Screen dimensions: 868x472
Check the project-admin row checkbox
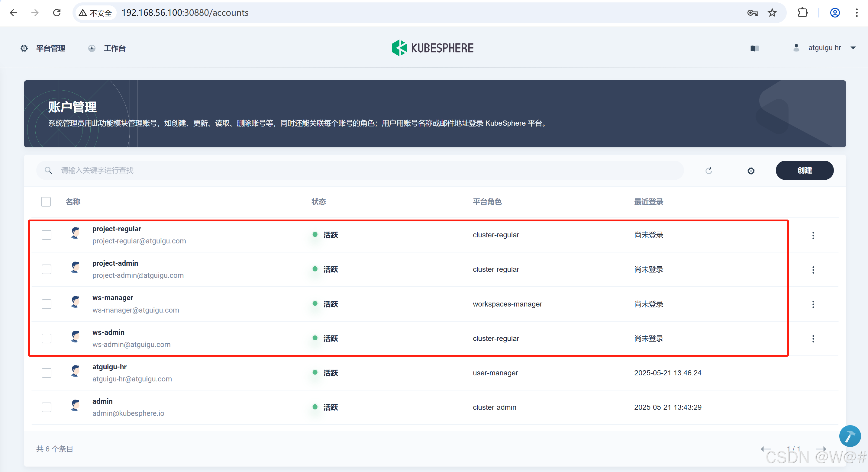pos(47,269)
